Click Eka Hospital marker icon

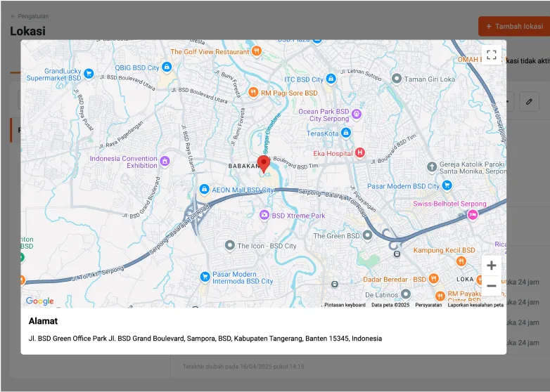[x=359, y=152]
